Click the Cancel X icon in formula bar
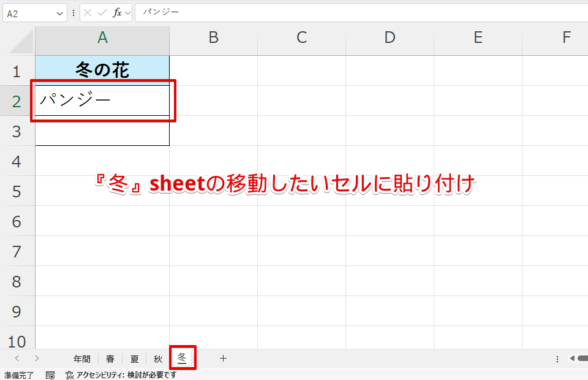Screen dimensions: 588x380 [88, 13]
